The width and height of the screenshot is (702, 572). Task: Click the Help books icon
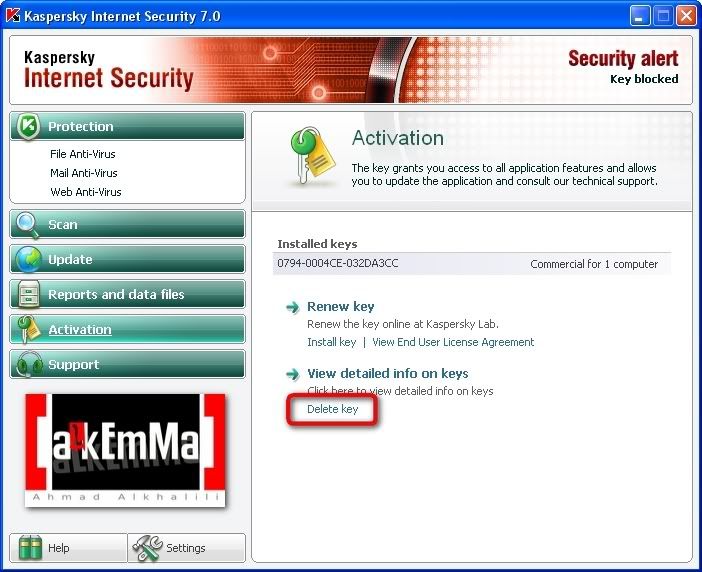point(30,548)
